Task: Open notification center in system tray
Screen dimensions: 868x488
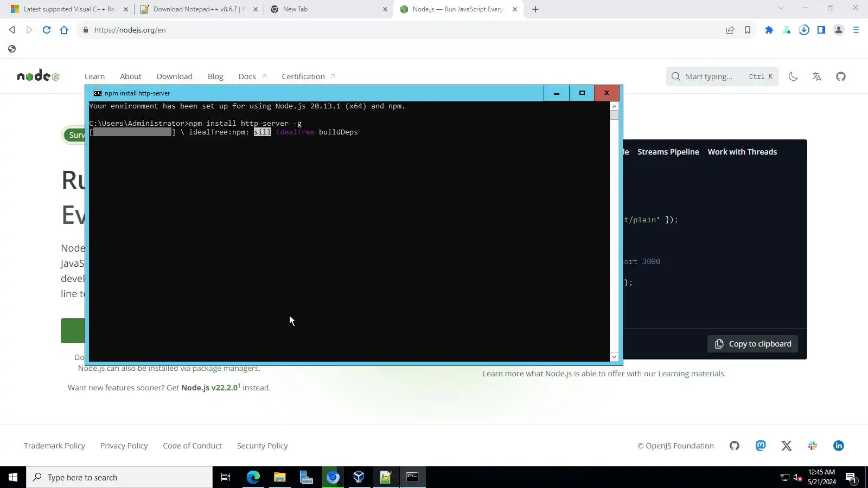Action: click(851, 477)
